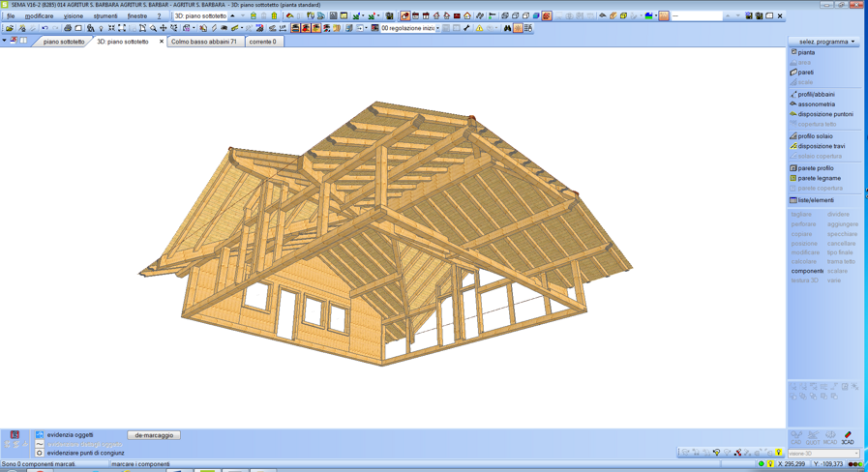
Task: Click the 'de-marcaggio' button
Action: (x=154, y=435)
